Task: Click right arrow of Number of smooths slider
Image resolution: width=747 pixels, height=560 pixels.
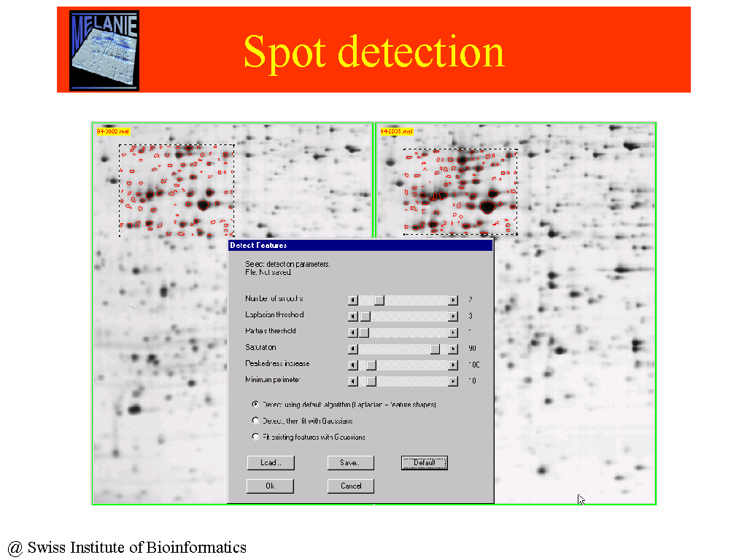Action: click(453, 300)
